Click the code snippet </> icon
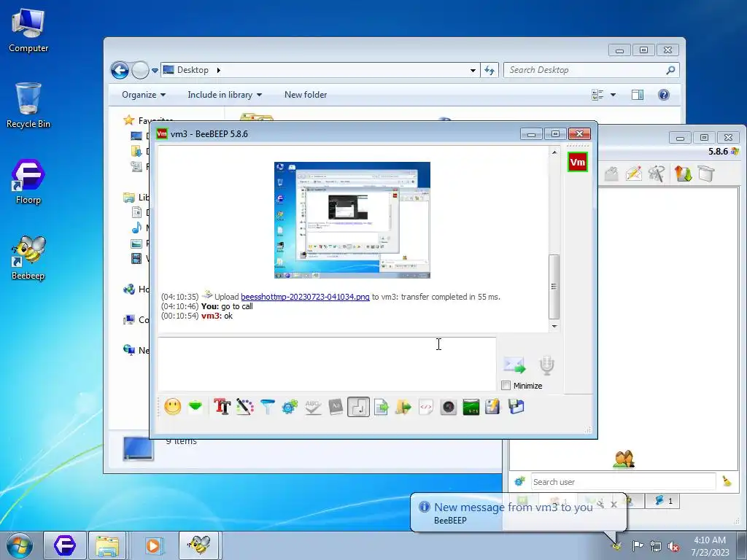The height and width of the screenshot is (560, 747). tap(425, 407)
